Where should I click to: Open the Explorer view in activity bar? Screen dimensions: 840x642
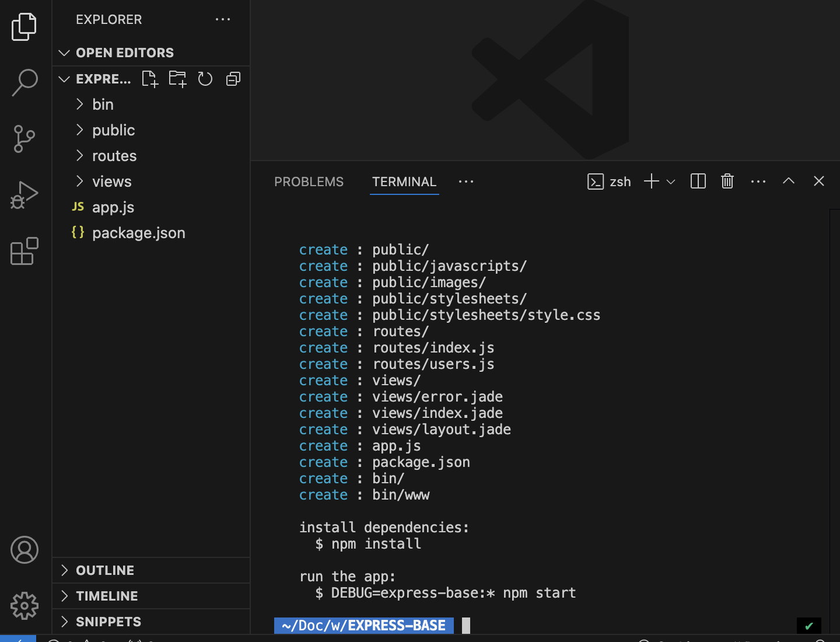coord(24,27)
